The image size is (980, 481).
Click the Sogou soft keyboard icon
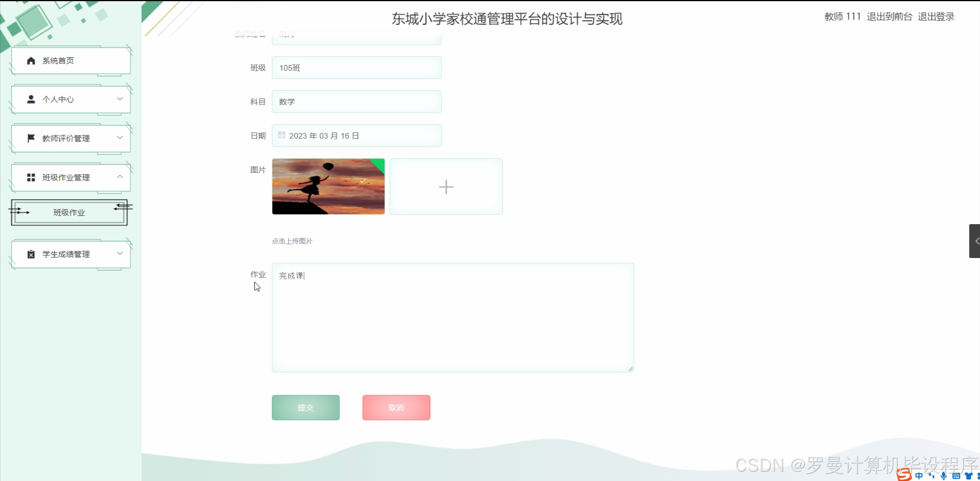(956, 476)
